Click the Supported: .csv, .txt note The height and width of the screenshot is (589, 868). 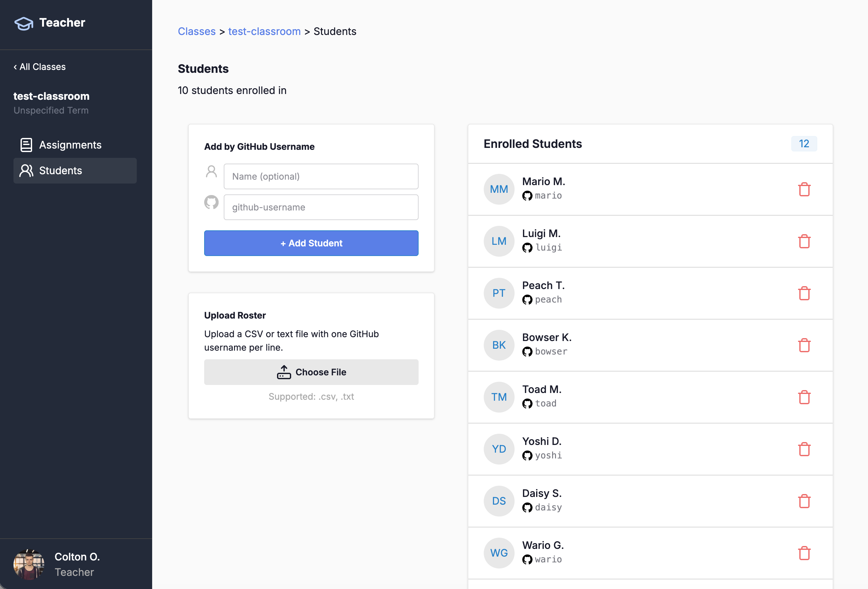point(311,397)
